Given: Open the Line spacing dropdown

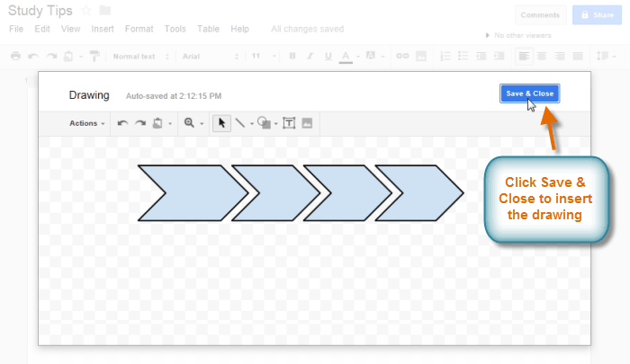Looking at the screenshot, I should click(x=606, y=57).
